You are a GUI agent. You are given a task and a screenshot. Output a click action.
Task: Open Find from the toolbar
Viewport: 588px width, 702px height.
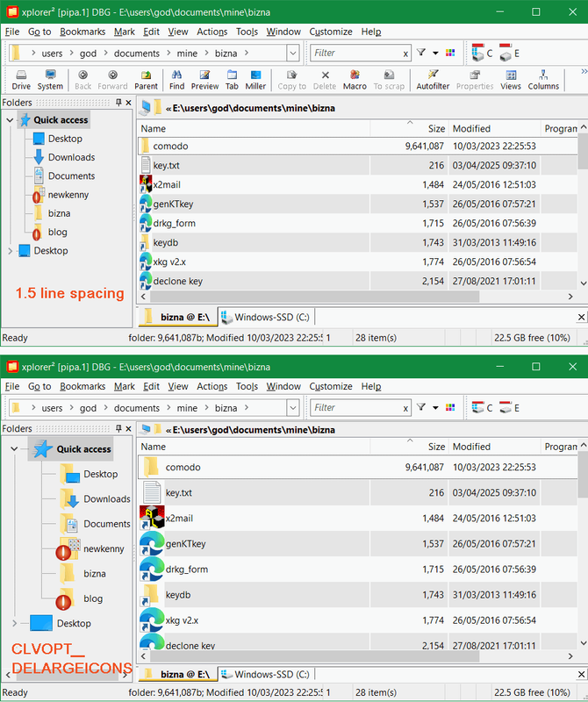point(176,80)
